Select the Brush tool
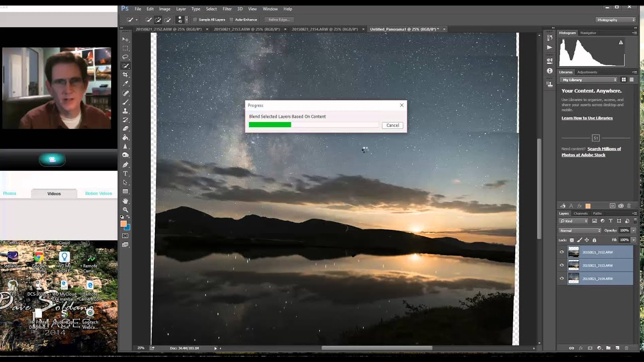Viewport: 644px width, 362px height. point(125,102)
